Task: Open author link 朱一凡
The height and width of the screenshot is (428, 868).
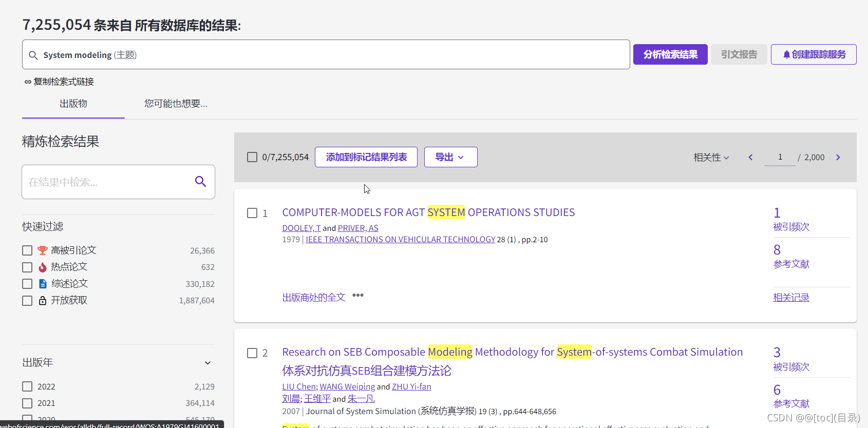Action: pos(361,399)
